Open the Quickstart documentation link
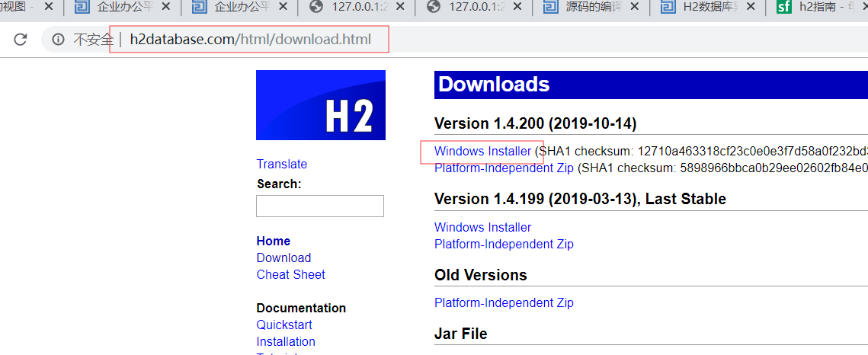This screenshot has width=868, height=355. pyautogui.click(x=284, y=325)
